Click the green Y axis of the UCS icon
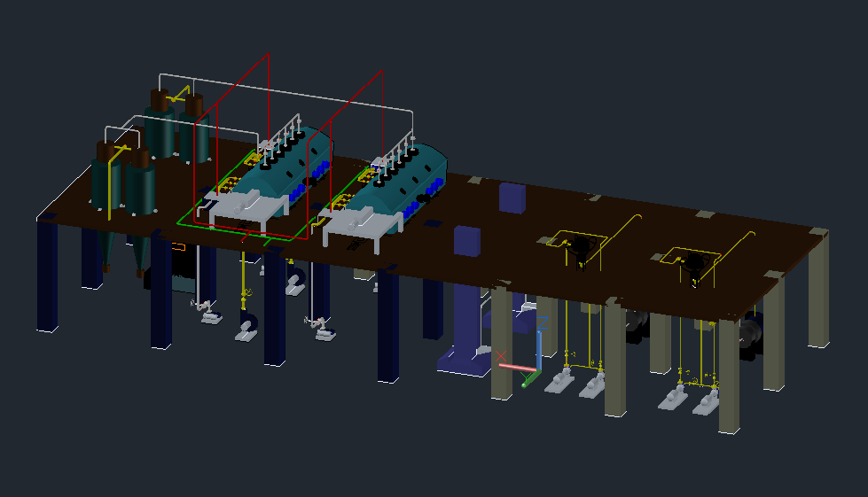 pyautogui.click(x=530, y=378)
